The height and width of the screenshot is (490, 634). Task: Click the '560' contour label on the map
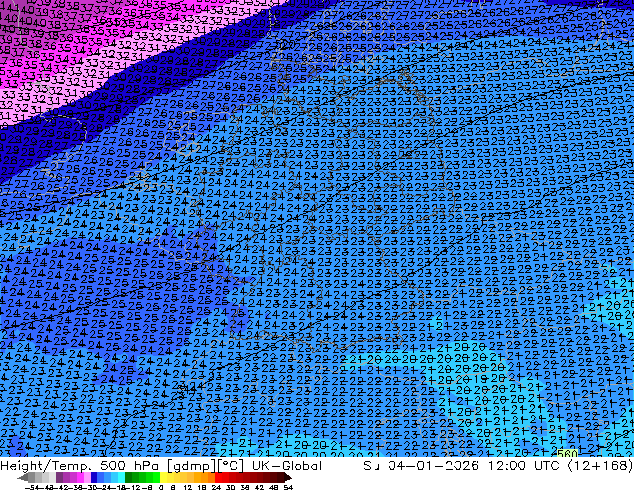pos(567,454)
